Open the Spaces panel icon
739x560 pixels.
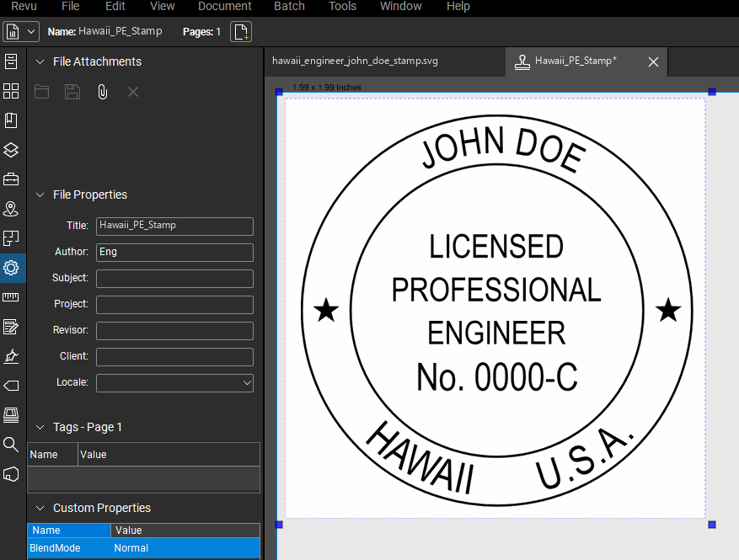pos(11,238)
